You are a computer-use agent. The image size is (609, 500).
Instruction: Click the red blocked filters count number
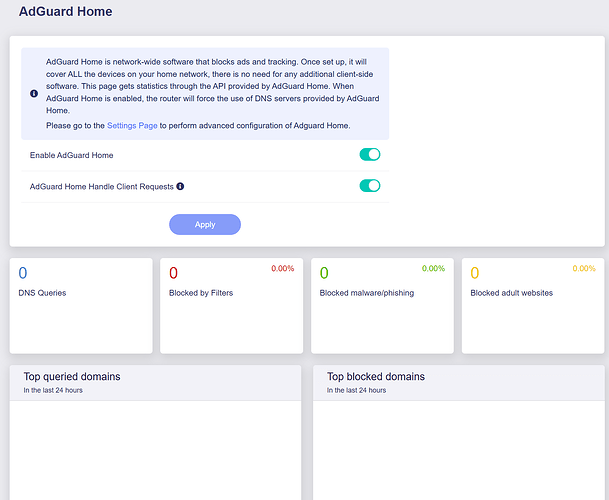(x=173, y=273)
